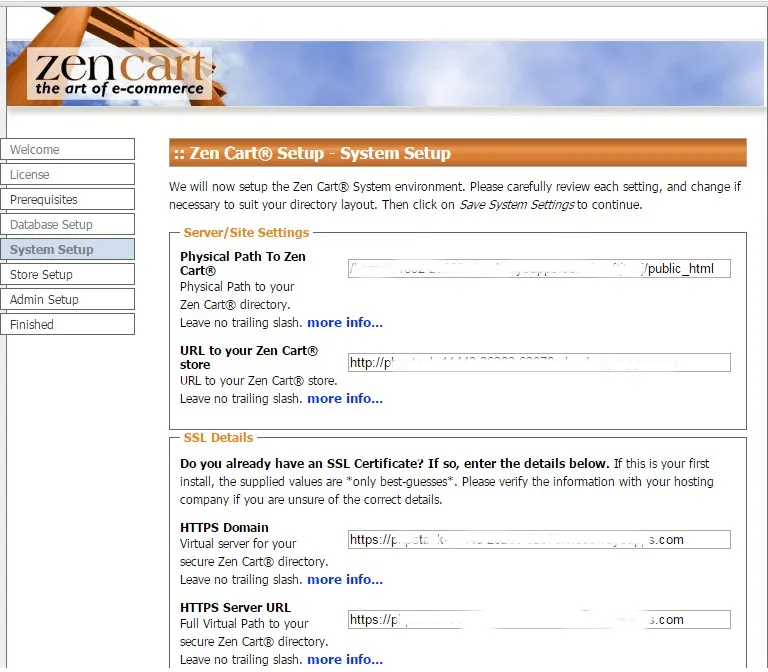Select the Finished step
The width and height of the screenshot is (768, 672).
tap(68, 324)
